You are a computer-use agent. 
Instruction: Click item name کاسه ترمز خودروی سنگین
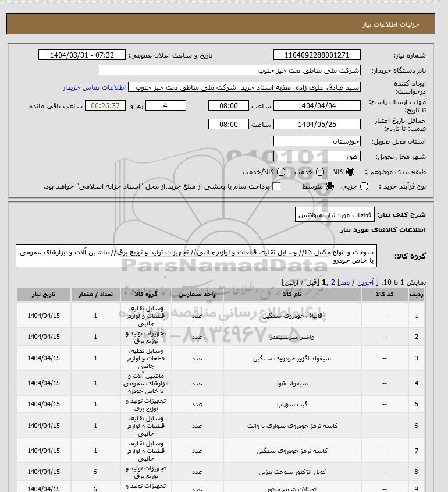[292, 451]
